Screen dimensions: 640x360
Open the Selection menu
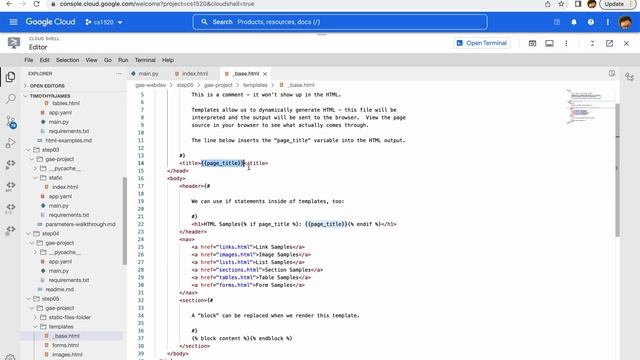[x=67, y=60]
